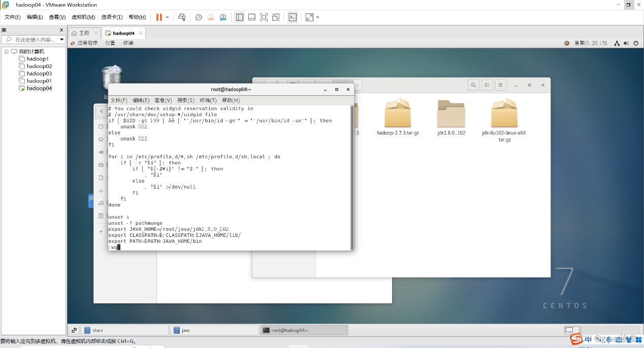644x348 pixels.
Task: Click the back arrow in share file manager
Action: coord(102,111)
